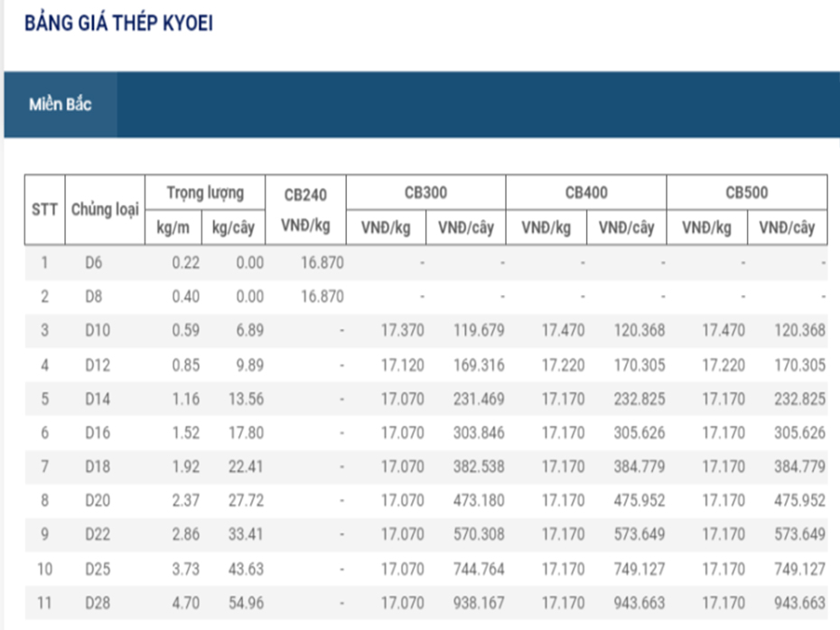The width and height of the screenshot is (840, 630).
Task: Click the D28 CB300 price 938.167
Action: click(479, 602)
